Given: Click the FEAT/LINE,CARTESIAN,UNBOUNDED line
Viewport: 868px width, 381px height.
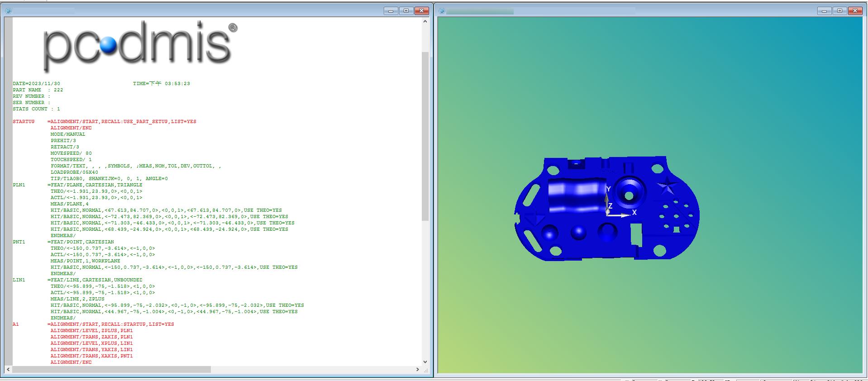Looking at the screenshot, I should (95, 280).
